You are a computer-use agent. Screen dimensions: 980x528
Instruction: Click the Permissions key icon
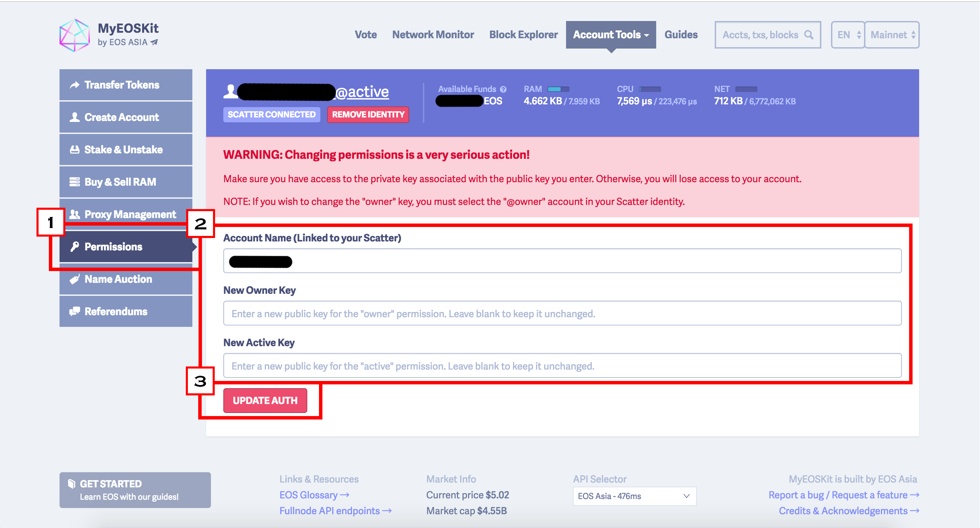click(x=75, y=247)
